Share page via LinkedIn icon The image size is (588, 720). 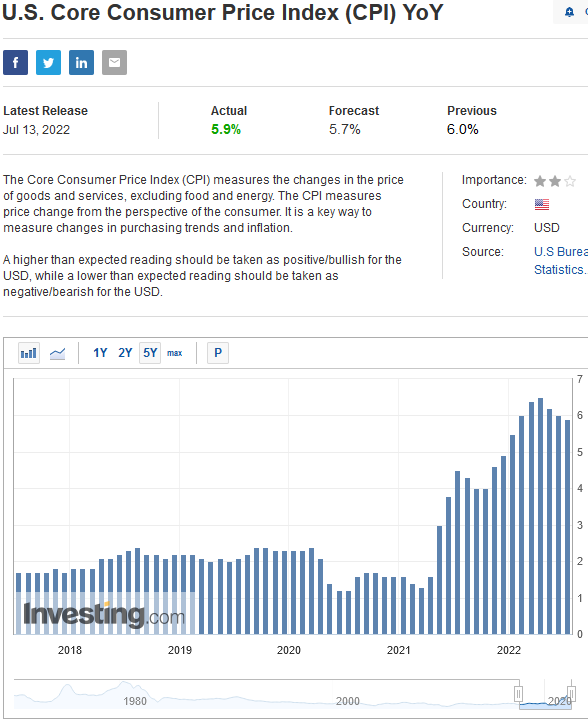(x=81, y=62)
